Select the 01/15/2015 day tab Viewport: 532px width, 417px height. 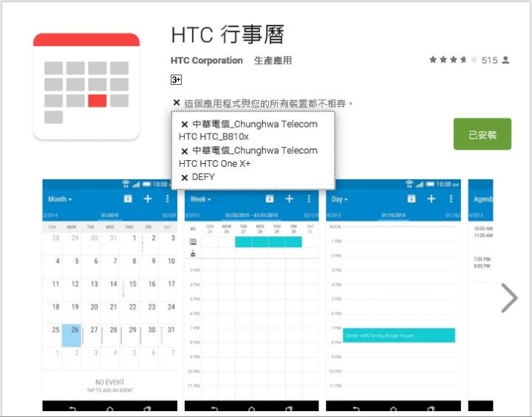[x=393, y=216]
